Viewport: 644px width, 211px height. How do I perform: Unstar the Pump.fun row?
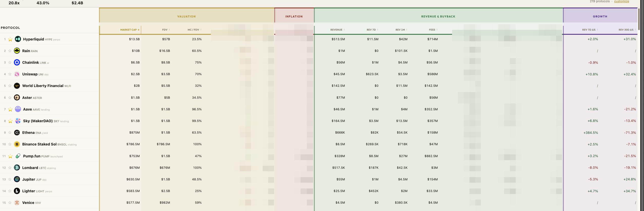click(x=10, y=156)
